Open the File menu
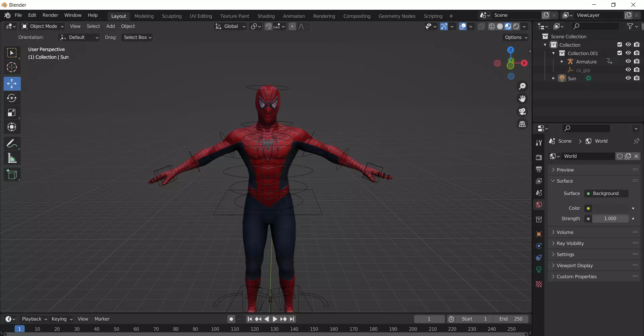644x336 pixels. pos(18,15)
